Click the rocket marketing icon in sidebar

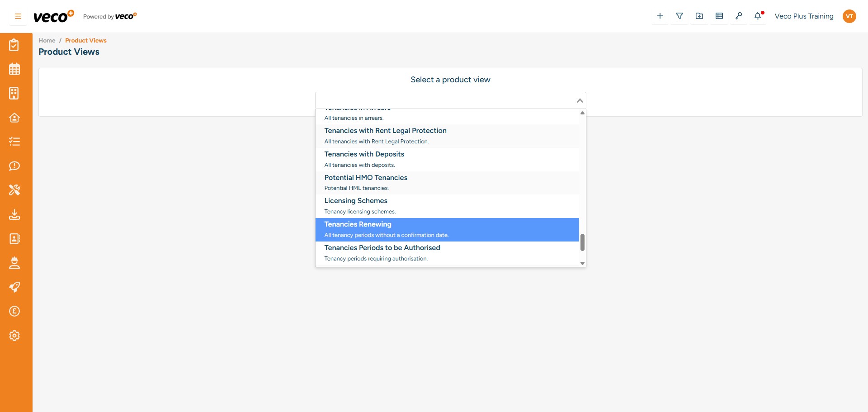pos(15,287)
